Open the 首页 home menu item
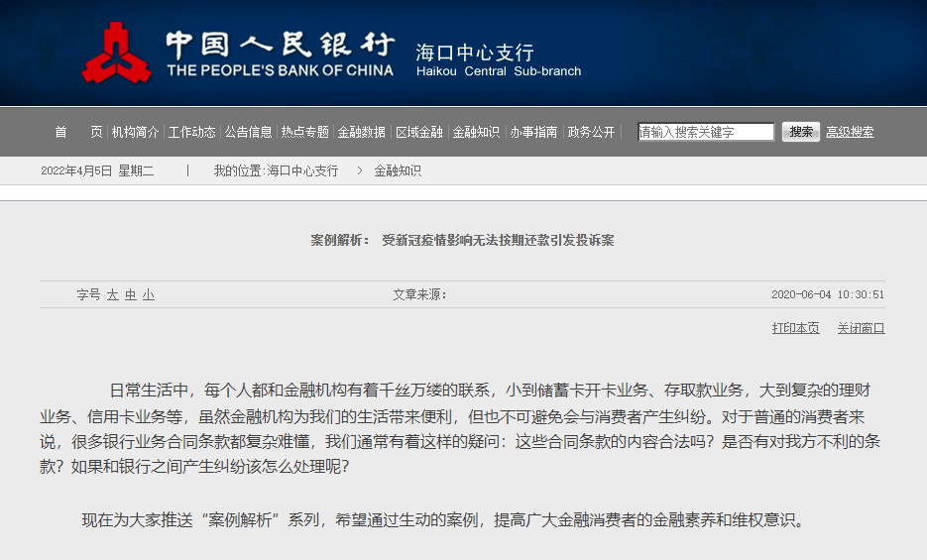Viewport: 927px width, 560px height. [x=78, y=132]
